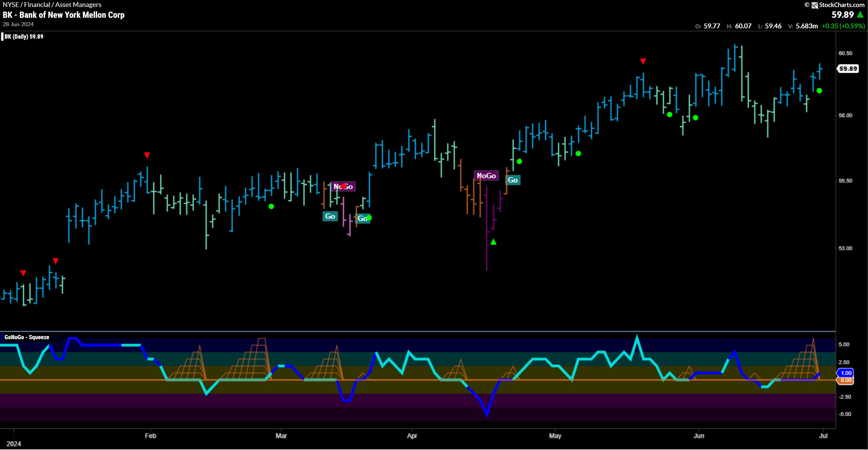Click the Apr label on time axis
Screen dimensions: 868x450
coord(412,435)
